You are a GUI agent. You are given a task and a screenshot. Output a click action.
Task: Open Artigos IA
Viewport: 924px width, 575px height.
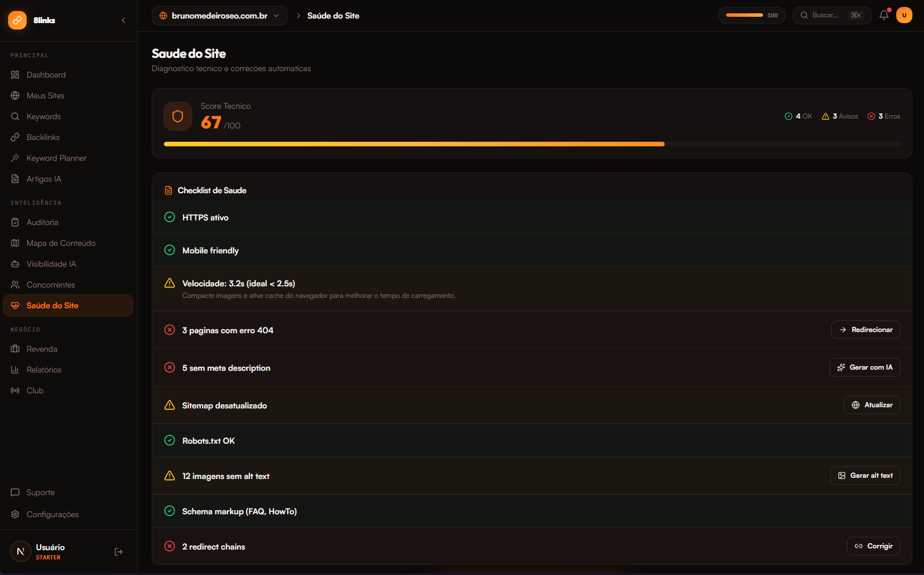(68, 179)
